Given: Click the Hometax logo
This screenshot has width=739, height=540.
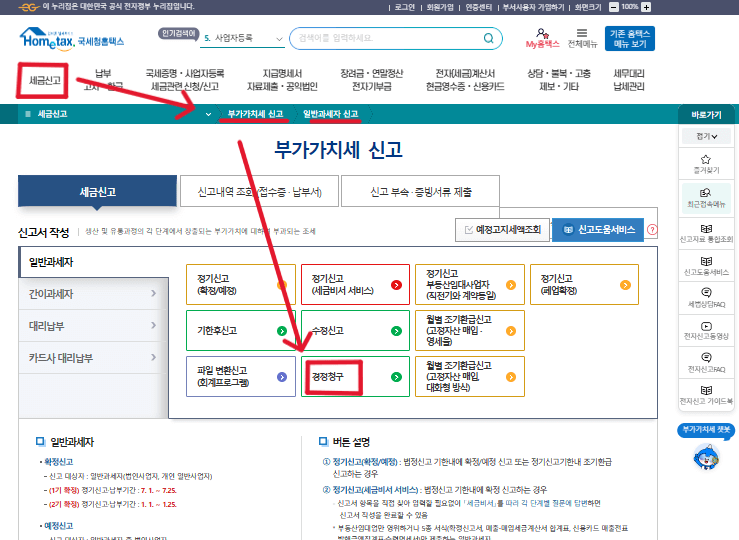Looking at the screenshot, I should click(x=72, y=39).
